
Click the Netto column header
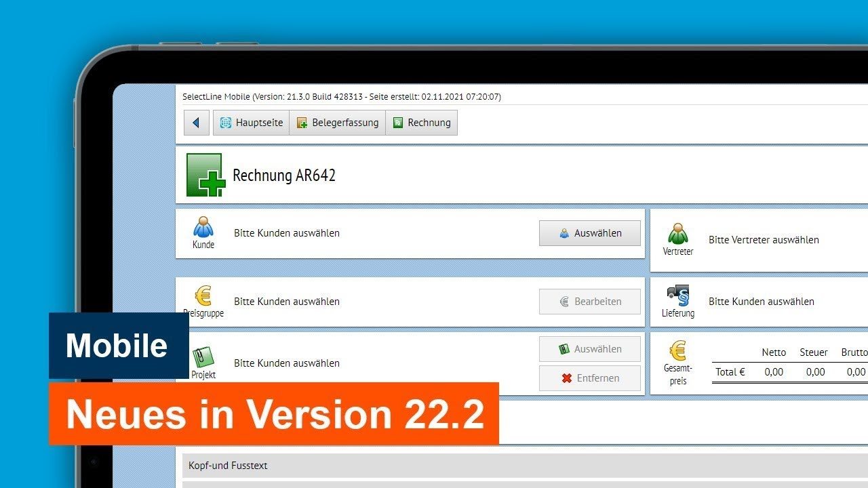(x=774, y=352)
